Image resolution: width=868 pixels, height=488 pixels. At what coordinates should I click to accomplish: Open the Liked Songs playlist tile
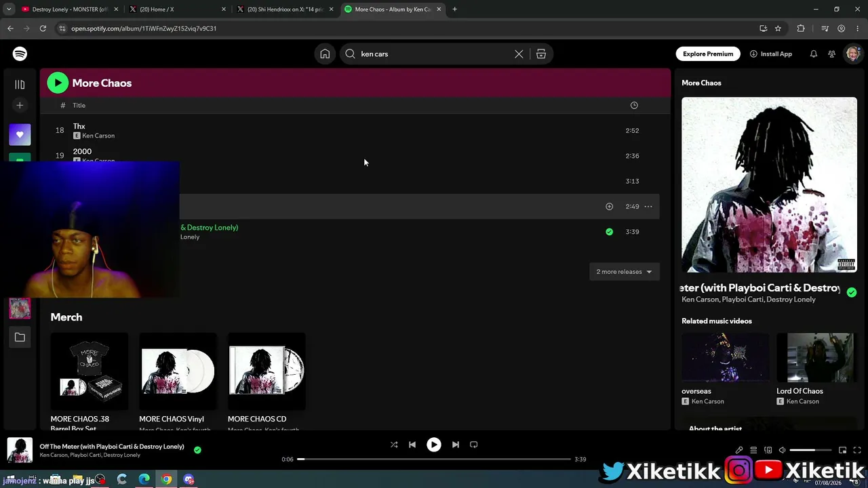20,134
